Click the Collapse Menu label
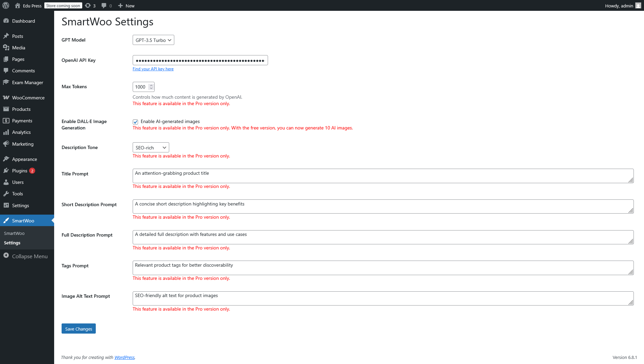This screenshot has height=364, width=644. click(x=30, y=256)
